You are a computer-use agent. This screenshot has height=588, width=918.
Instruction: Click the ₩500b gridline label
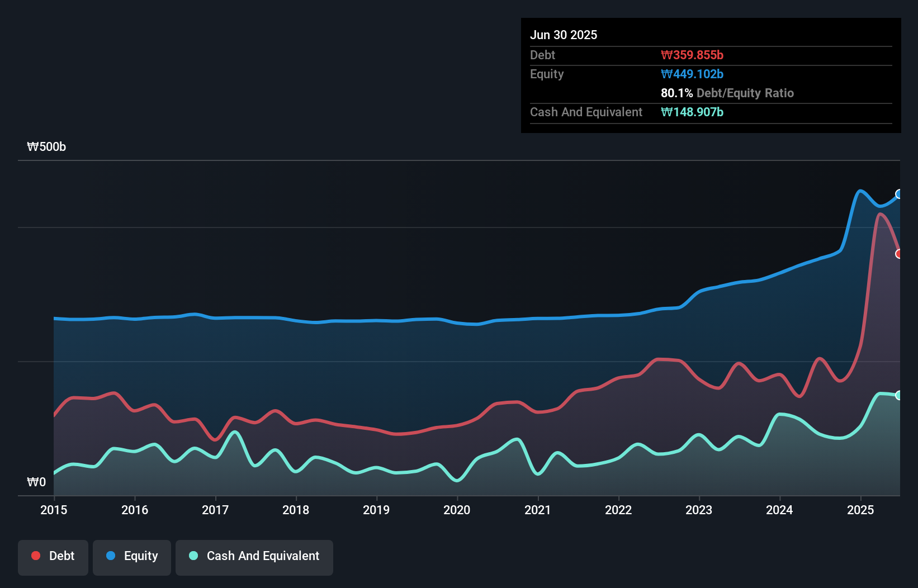click(46, 146)
